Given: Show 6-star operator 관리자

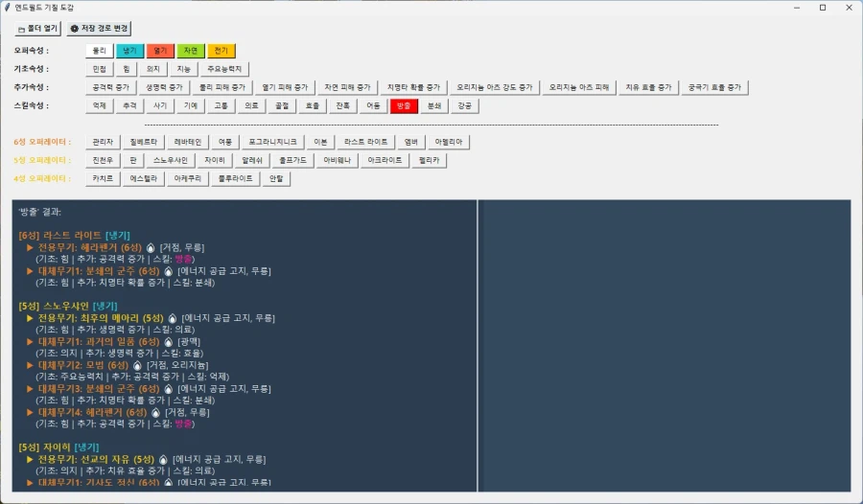Looking at the screenshot, I should 103,142.
